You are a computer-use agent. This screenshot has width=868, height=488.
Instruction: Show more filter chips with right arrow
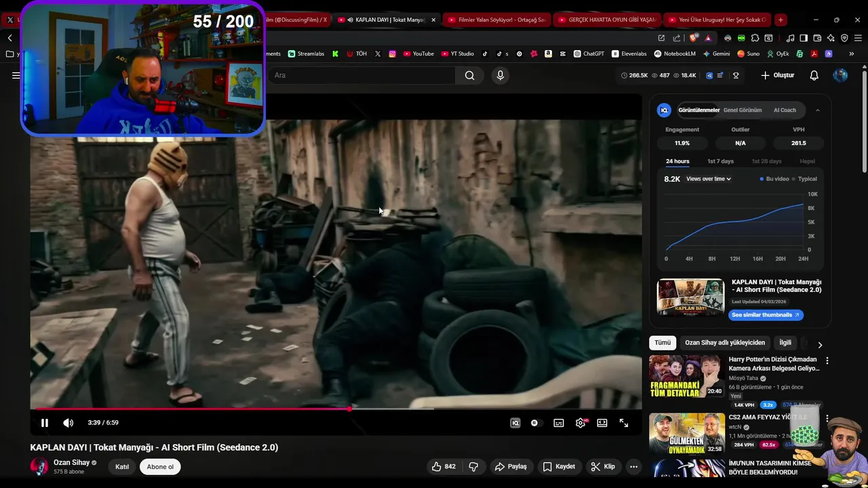(820, 344)
